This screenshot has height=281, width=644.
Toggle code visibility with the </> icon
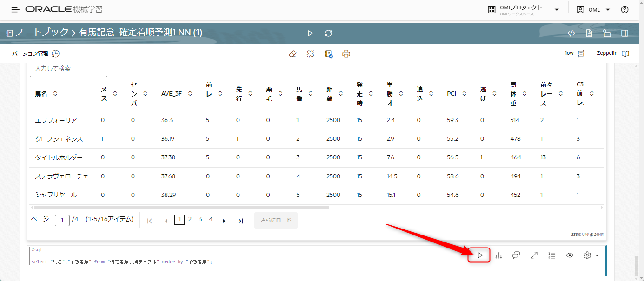(x=571, y=33)
